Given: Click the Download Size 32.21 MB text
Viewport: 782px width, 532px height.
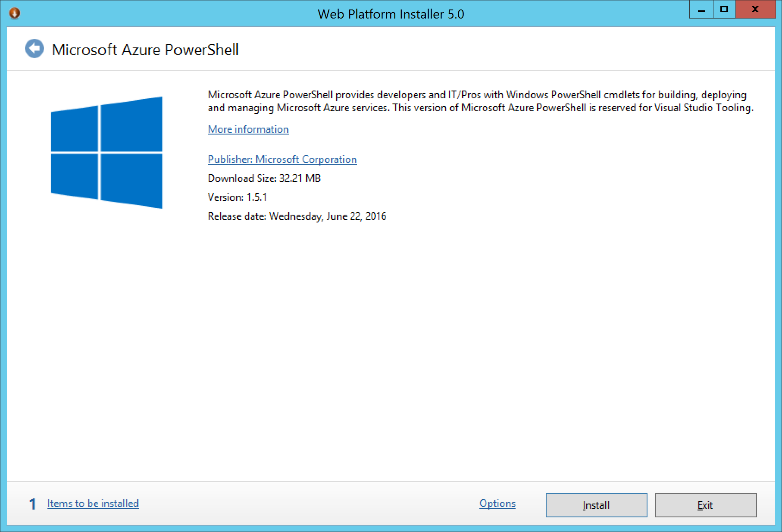Looking at the screenshot, I should pyautogui.click(x=264, y=178).
